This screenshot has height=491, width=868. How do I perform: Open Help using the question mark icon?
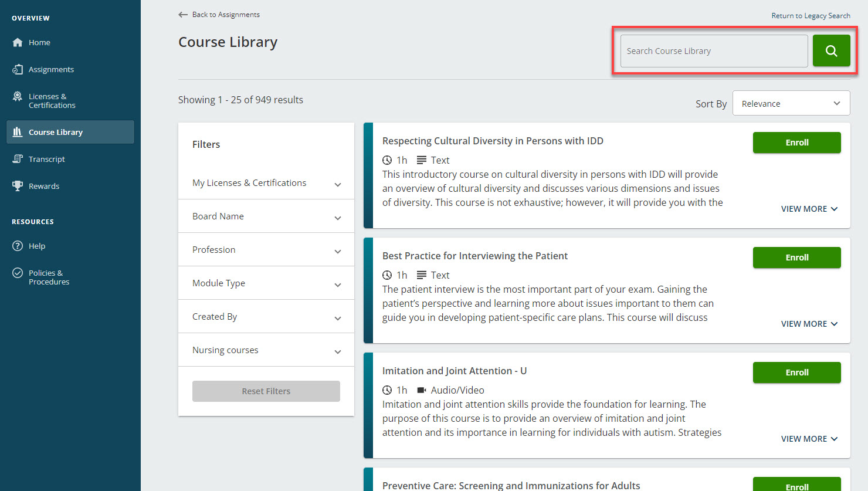click(18, 246)
